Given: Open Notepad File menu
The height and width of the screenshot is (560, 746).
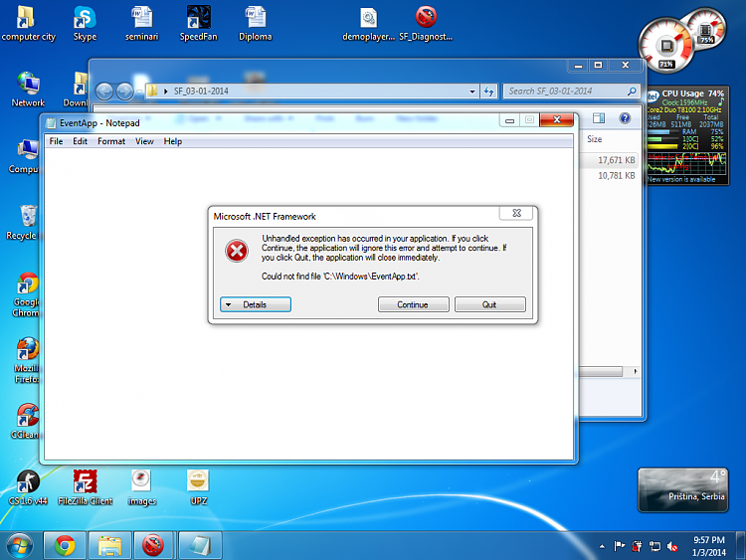Looking at the screenshot, I should pos(56,141).
